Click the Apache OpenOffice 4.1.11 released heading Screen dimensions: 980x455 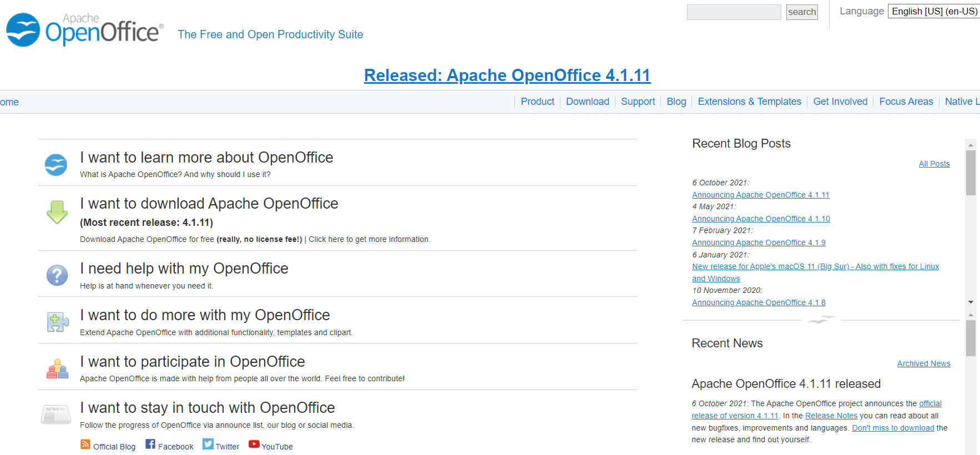786,383
